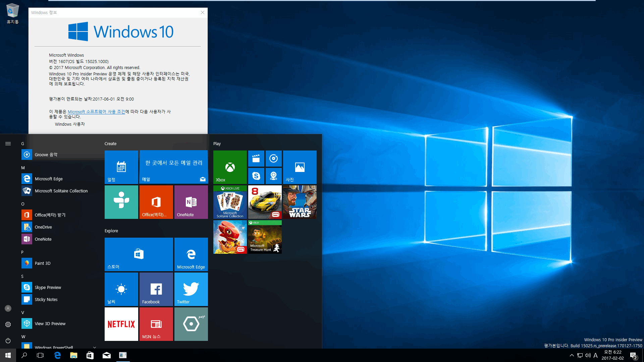Open the OneNote purple tile
Screen dimensions: 644x362
[x=191, y=202]
